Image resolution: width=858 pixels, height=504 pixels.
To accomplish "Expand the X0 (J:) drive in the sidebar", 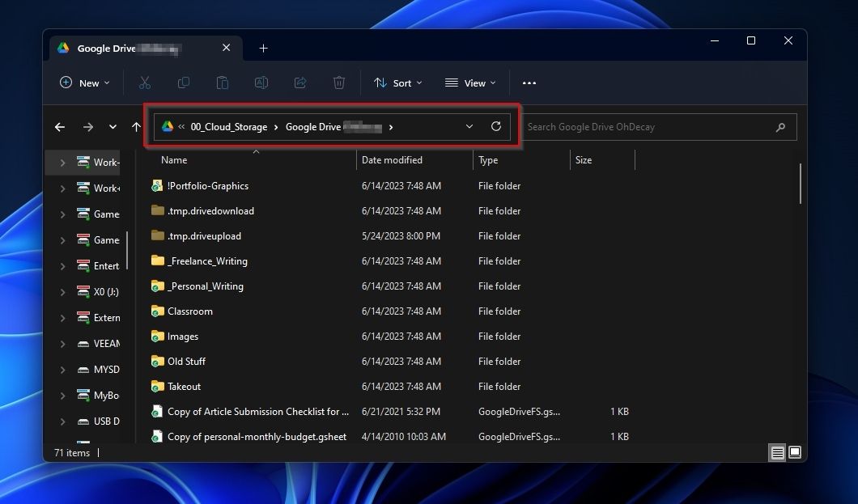I will pyautogui.click(x=62, y=291).
